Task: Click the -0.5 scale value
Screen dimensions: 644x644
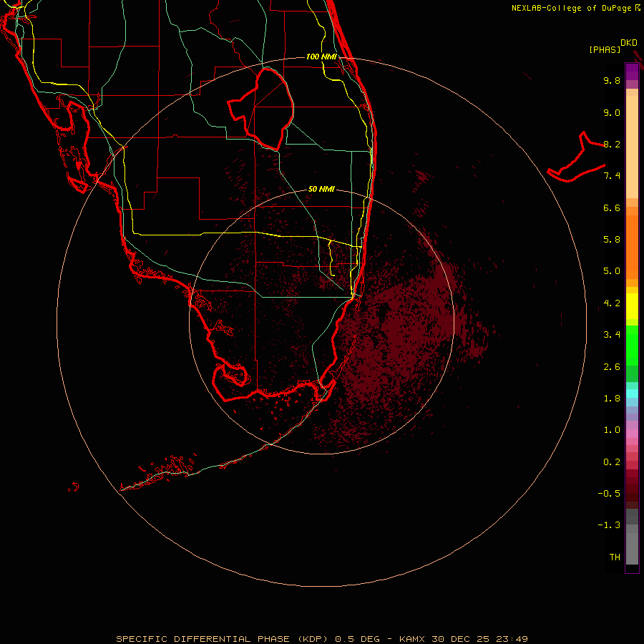Action: 609,494
